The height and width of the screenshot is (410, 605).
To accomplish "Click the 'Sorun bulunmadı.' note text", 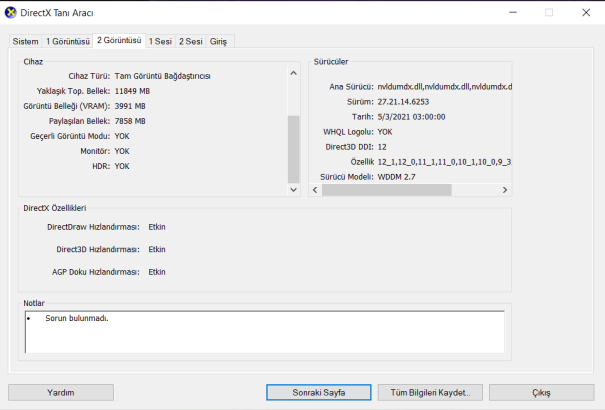I will [77, 318].
